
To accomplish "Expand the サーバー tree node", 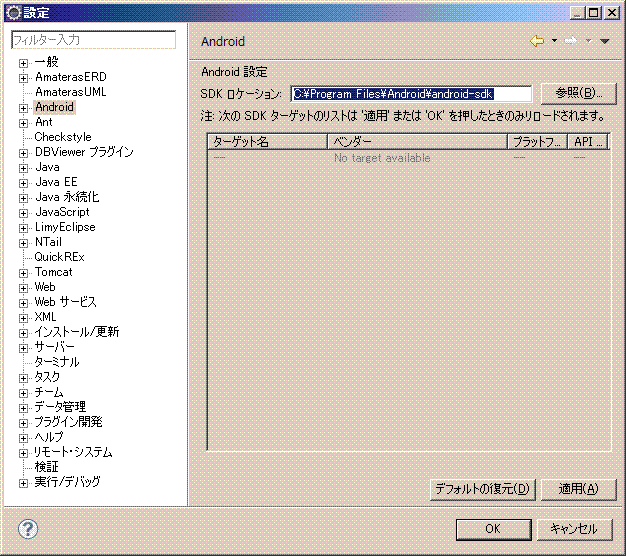I will [23, 348].
